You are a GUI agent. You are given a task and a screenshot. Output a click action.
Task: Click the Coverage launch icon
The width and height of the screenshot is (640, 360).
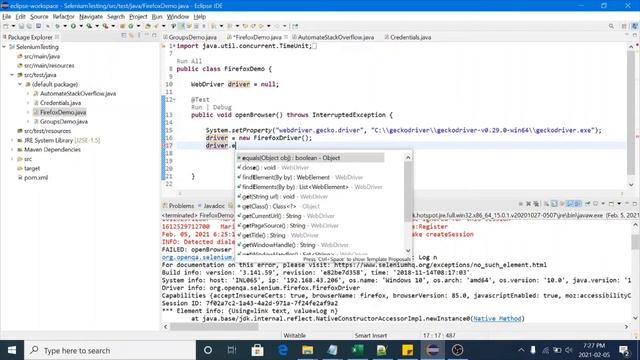pyautogui.click(x=89, y=26)
